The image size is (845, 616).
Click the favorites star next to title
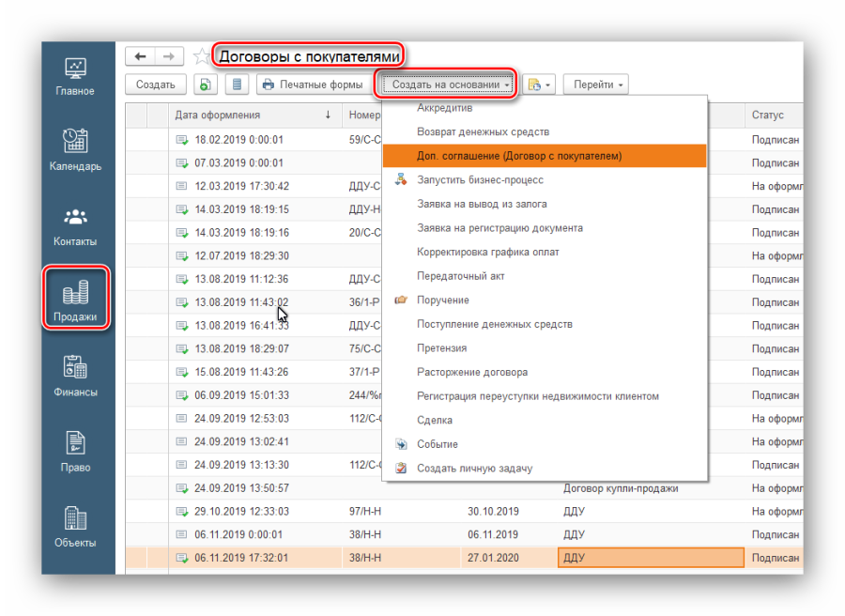[201, 57]
